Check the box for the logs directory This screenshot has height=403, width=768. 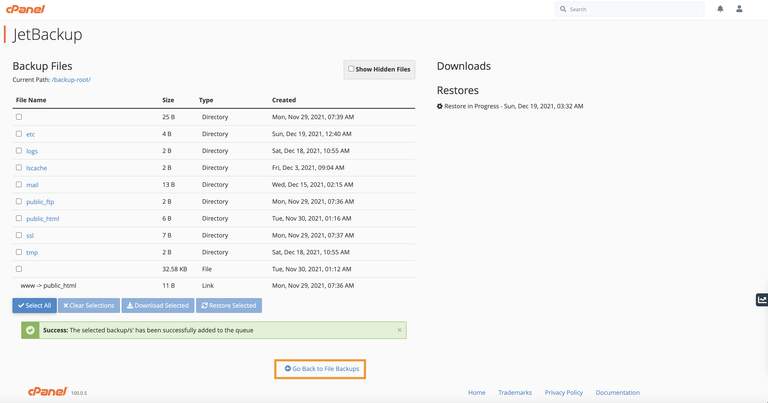pos(19,151)
